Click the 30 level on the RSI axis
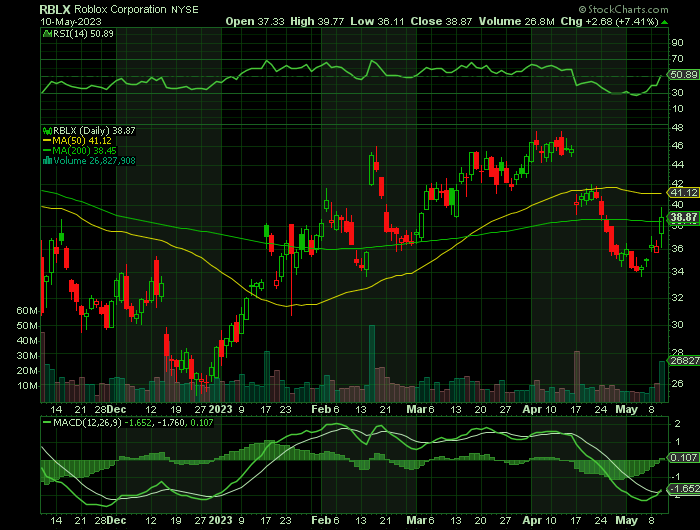The height and width of the screenshot is (530, 700). (x=677, y=92)
